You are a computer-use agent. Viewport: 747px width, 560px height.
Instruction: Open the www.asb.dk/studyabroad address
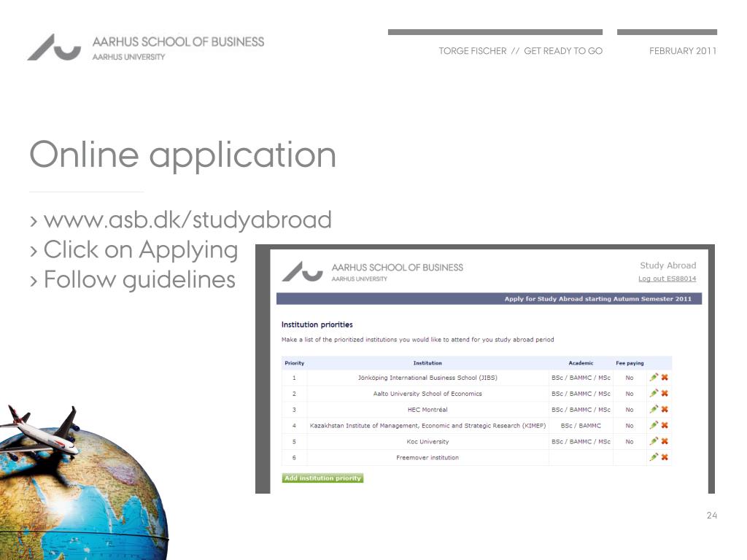click(x=187, y=220)
